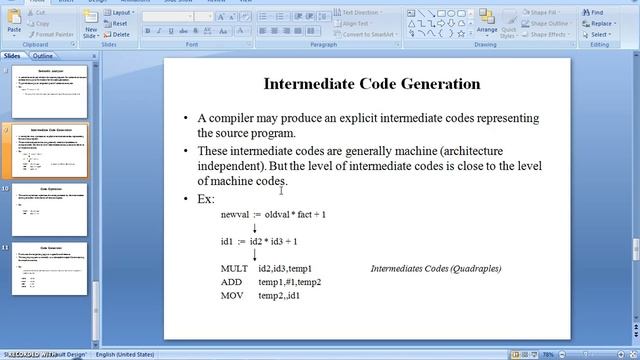Open Align Text dropdown
640x360 pixels.
tap(352, 24)
